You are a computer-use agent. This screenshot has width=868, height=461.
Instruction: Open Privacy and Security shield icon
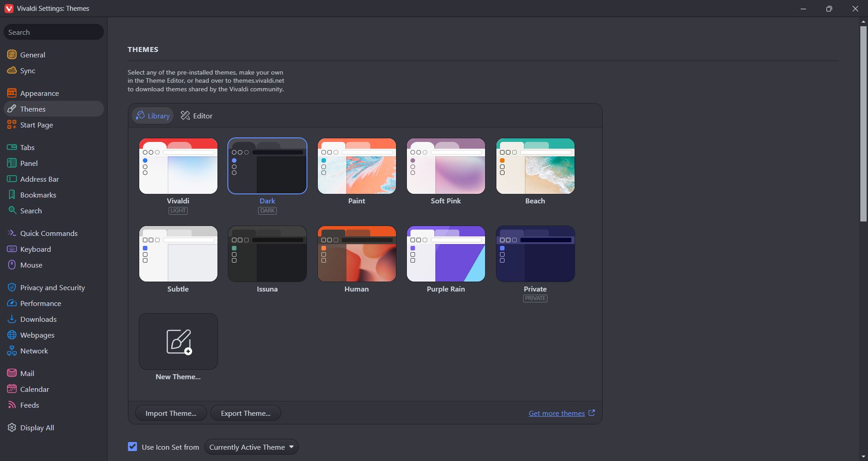[12, 287]
